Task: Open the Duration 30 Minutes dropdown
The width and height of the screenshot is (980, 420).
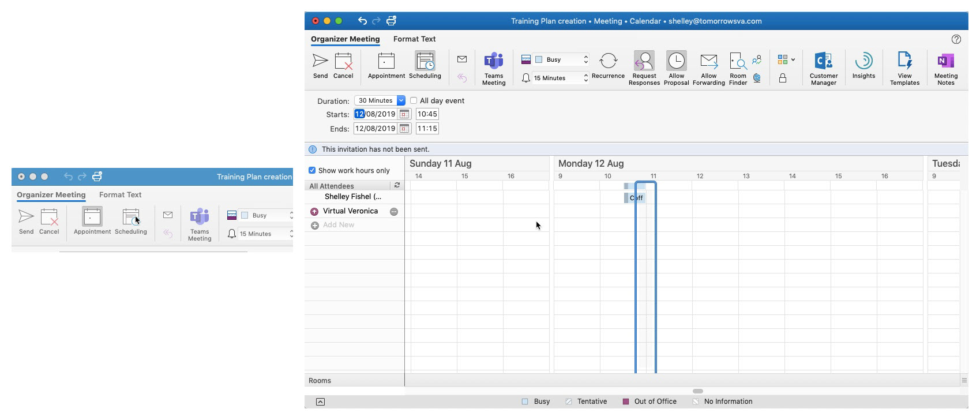Action: pos(380,100)
